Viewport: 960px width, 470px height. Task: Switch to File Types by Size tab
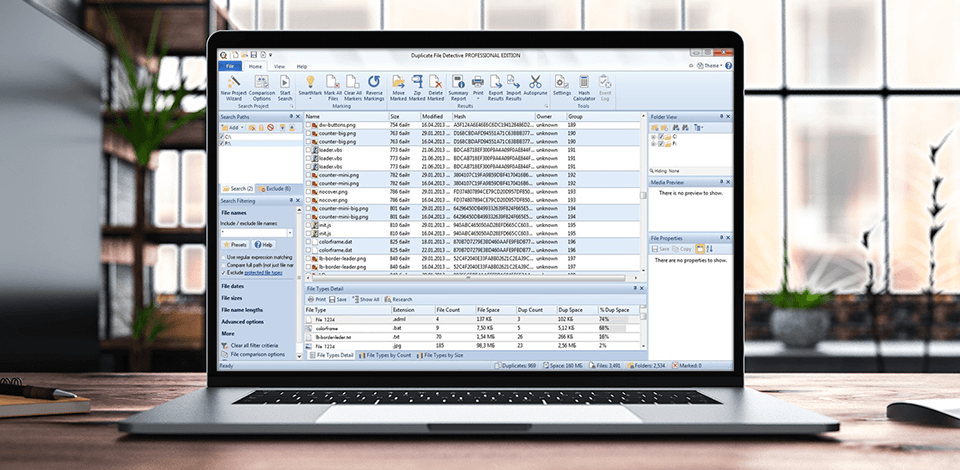pos(440,355)
